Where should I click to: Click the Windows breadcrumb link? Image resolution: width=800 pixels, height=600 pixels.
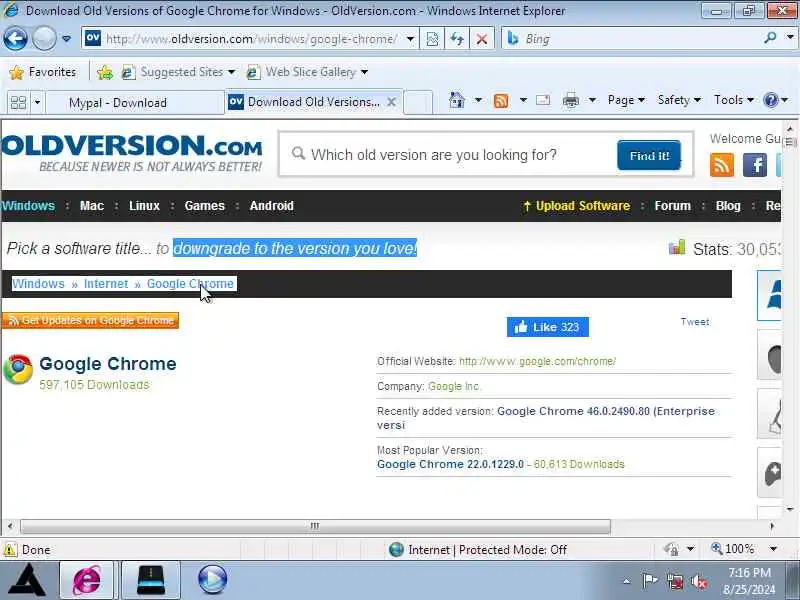click(38, 284)
